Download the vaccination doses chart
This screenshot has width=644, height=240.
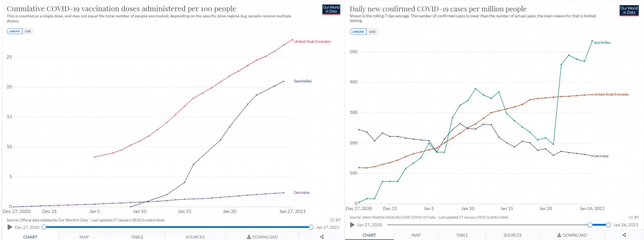pos(262,236)
